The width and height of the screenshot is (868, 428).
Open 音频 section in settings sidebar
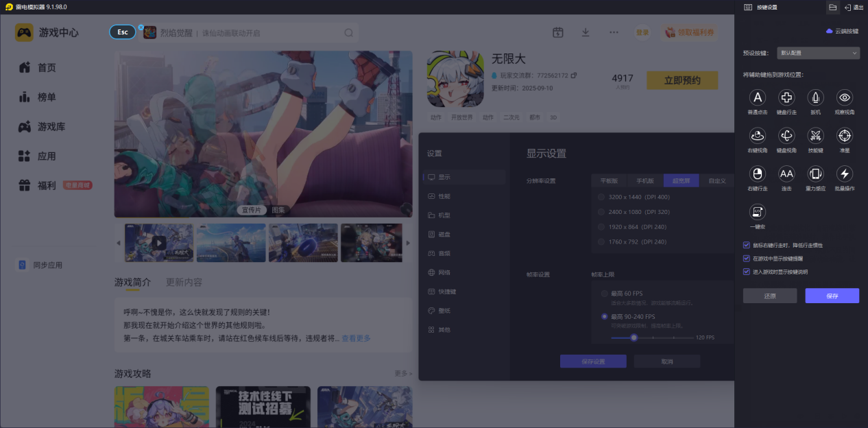click(x=464, y=253)
